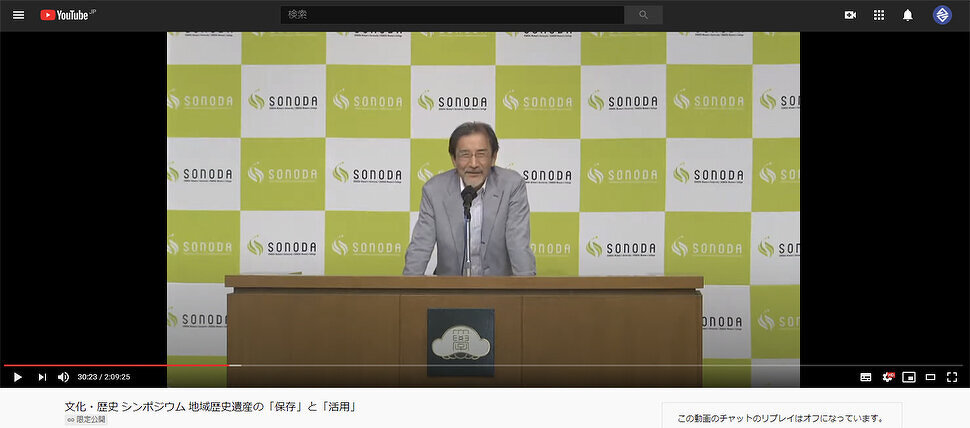Toggle subtitles/closed captions
The width and height of the screenshot is (970, 428).
[866, 377]
